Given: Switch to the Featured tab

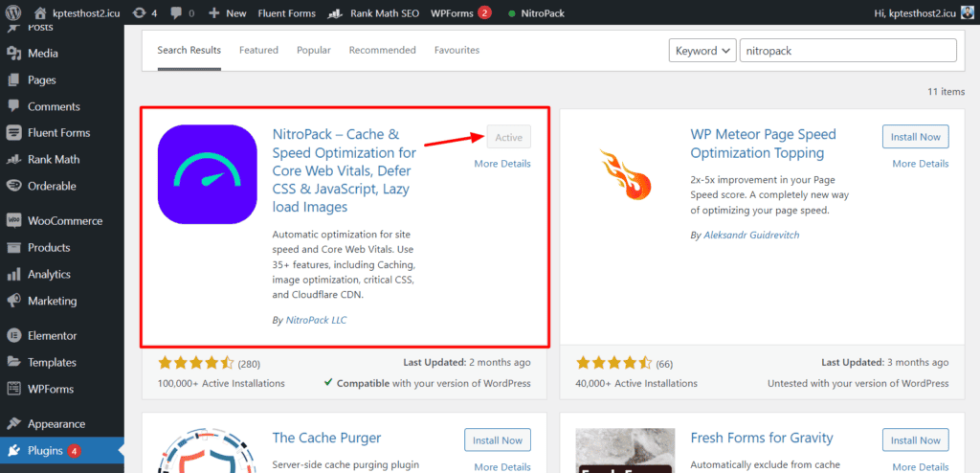Looking at the screenshot, I should click(258, 50).
